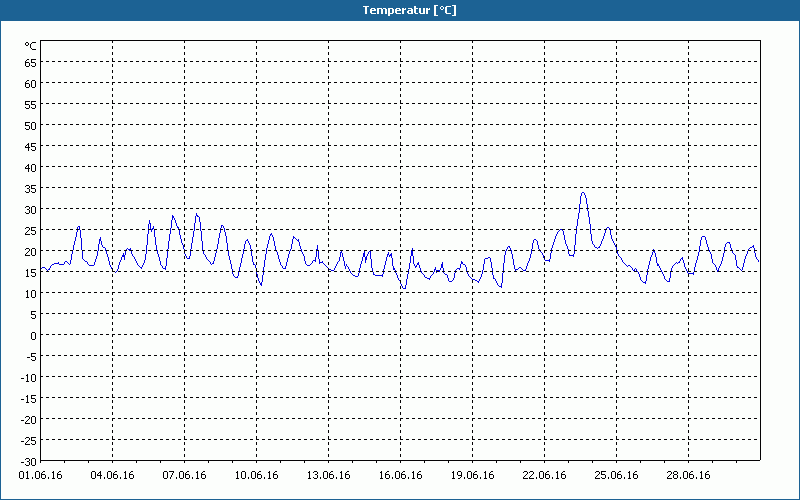Click the -30 label at the axis bottom
Screen dimensions: 800x500
point(27,461)
